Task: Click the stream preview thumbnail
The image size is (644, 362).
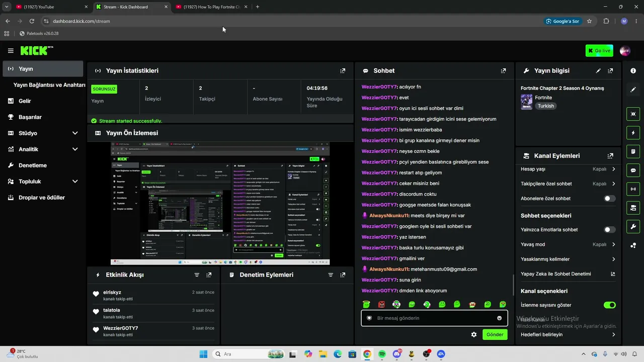Action: click(x=220, y=203)
